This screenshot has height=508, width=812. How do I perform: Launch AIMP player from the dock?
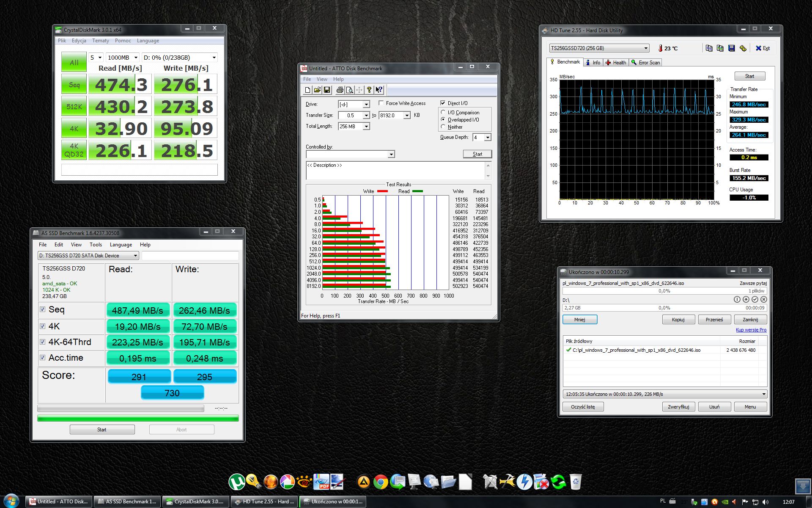[x=363, y=482]
